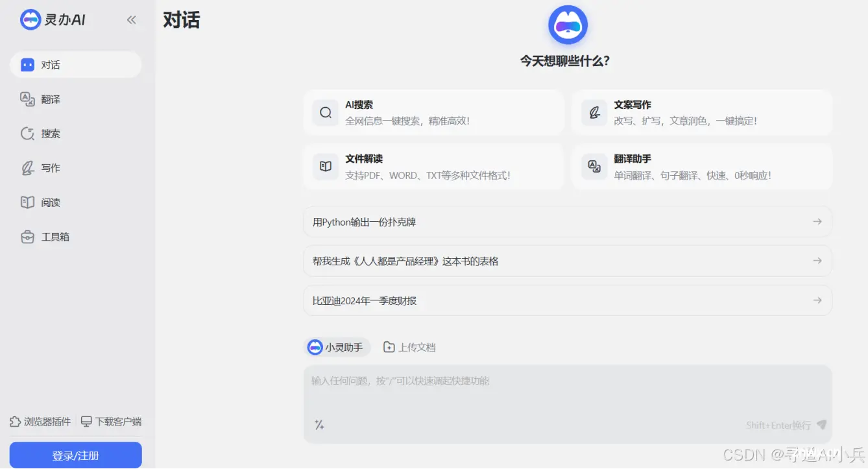
Task: Click the 灵办AI logo icon
Action: pyautogui.click(x=30, y=20)
